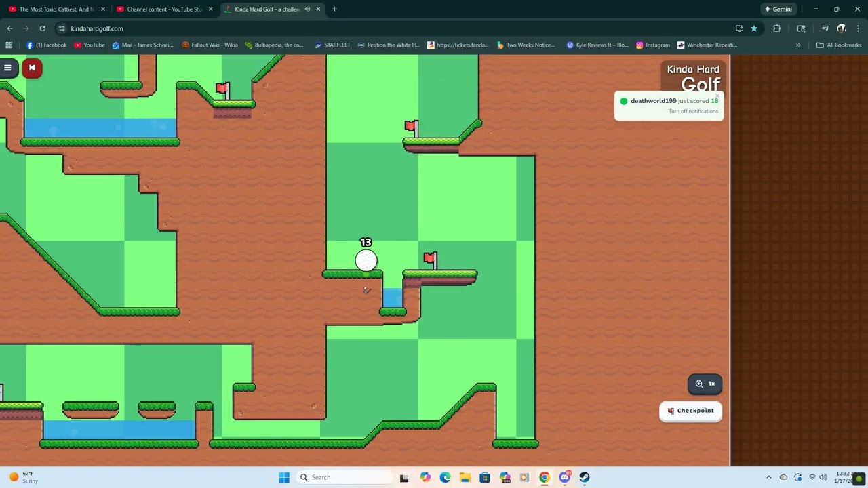Open a new browser tab
The height and width of the screenshot is (488, 868).
pos(334,9)
